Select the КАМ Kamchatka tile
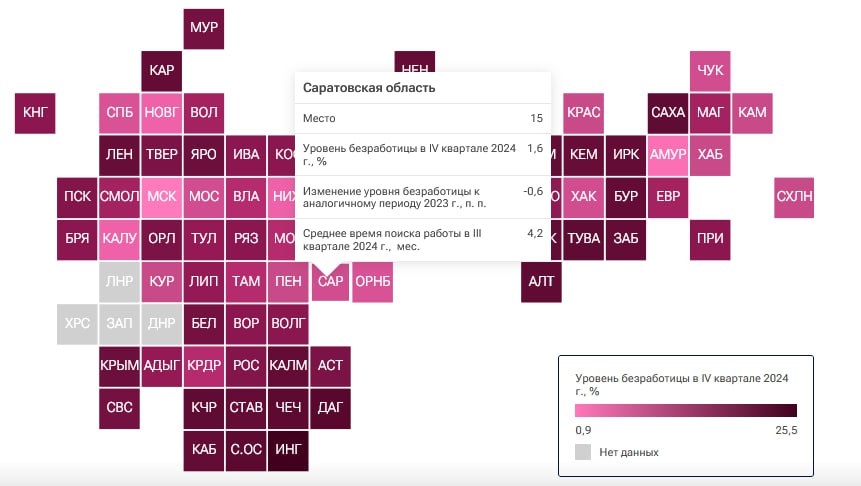Screen dimensions: 861x486 [752, 113]
